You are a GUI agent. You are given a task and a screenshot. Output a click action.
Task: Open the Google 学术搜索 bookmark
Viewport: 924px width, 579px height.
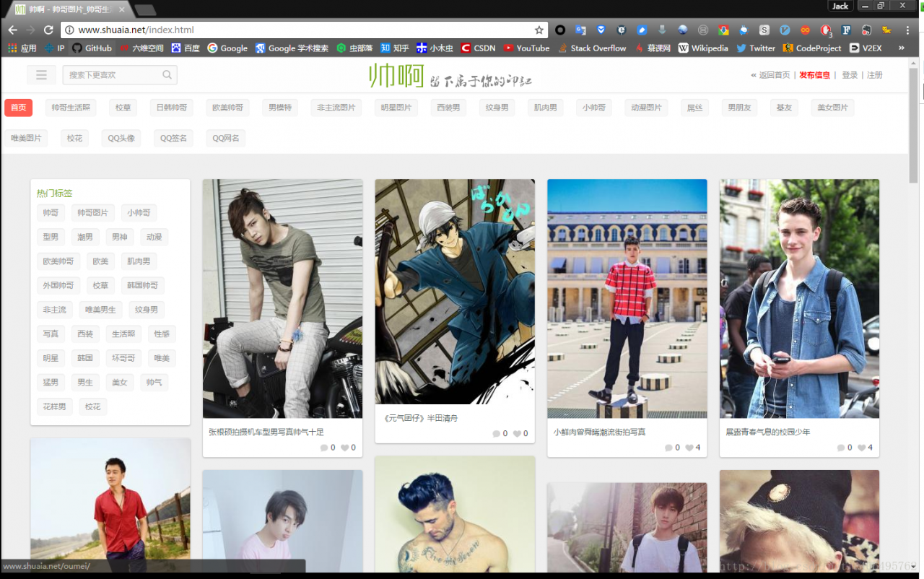coord(292,48)
